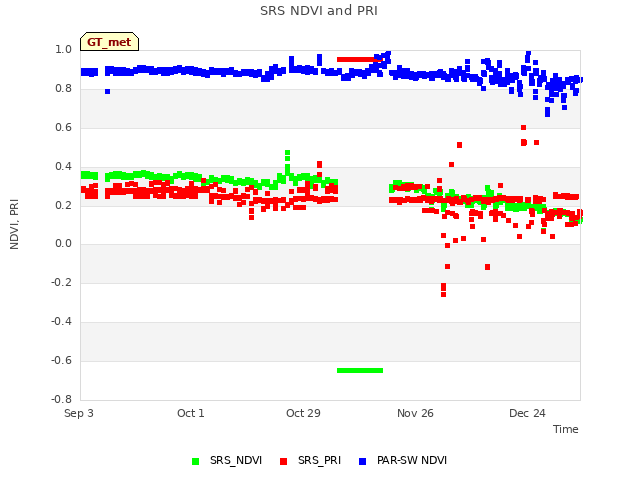Click the Nov 26 x-axis label
The height and width of the screenshot is (480, 640).
pyautogui.click(x=415, y=413)
